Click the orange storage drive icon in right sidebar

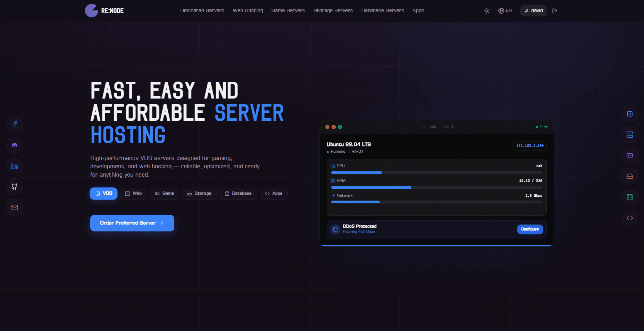[630, 176]
